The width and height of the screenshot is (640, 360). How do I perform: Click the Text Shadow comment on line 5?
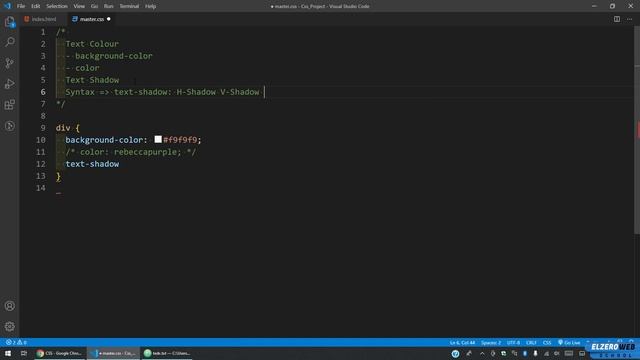[92, 80]
